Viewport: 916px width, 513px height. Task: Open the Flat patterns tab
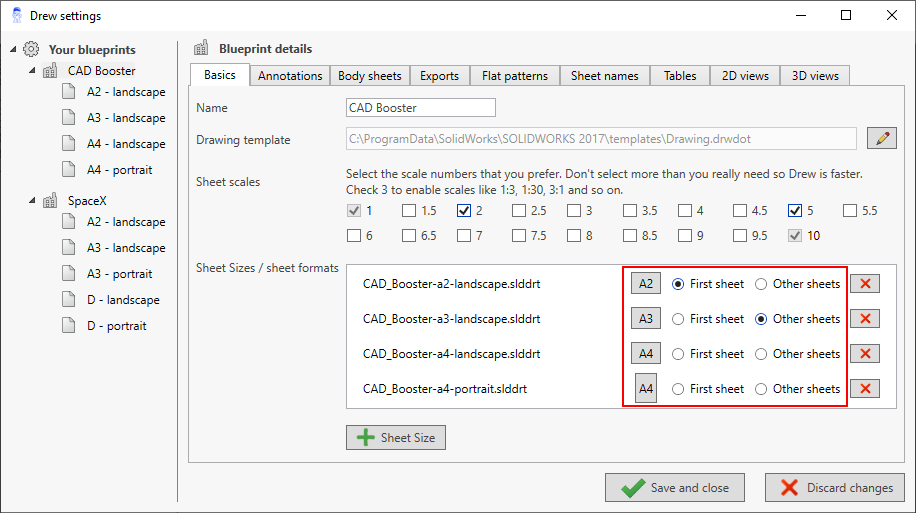pyautogui.click(x=514, y=76)
